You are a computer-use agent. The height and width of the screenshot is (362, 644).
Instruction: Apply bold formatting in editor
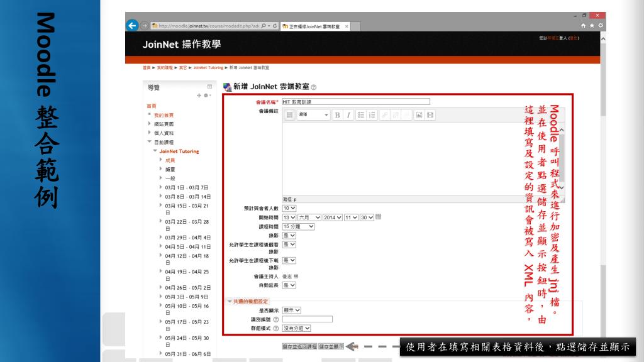[337, 115]
